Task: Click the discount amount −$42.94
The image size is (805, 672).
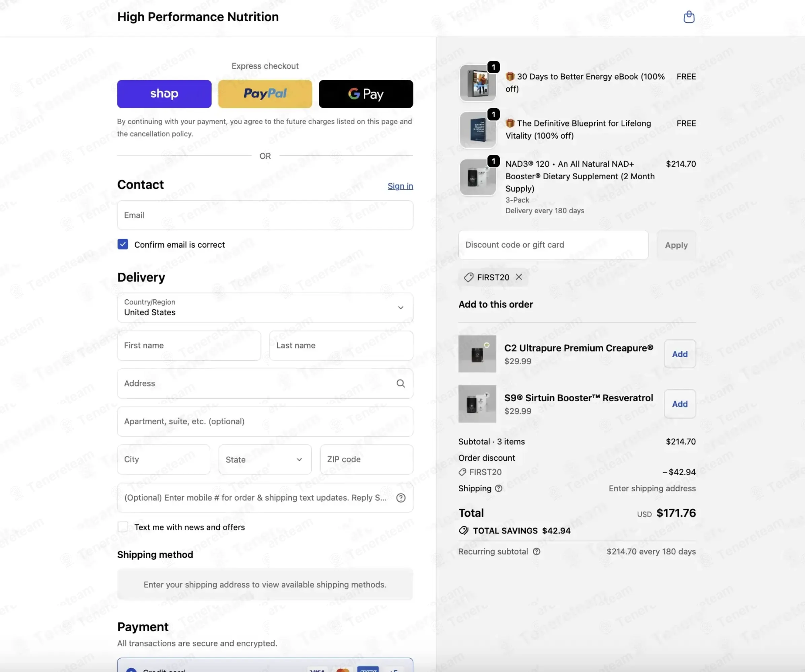Action: coord(679,472)
